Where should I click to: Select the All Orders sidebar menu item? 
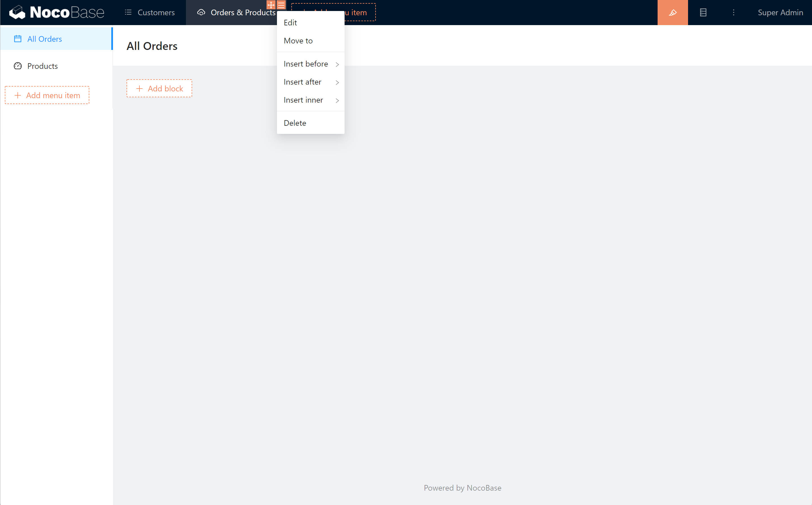tap(44, 38)
